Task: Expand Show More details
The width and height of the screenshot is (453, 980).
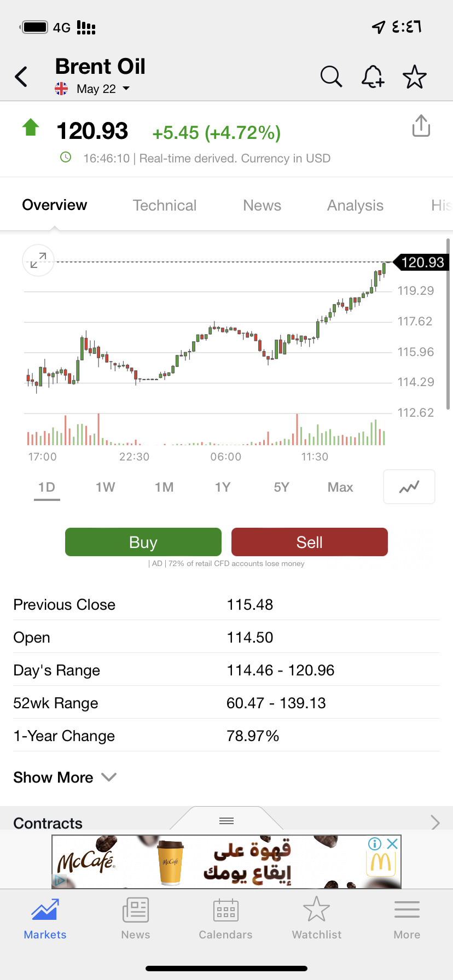Action: coord(65,777)
